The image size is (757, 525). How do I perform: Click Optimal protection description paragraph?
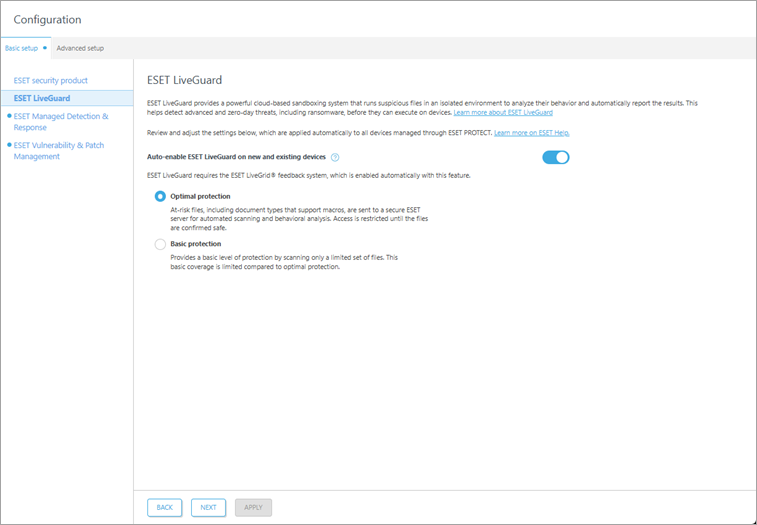pyautogui.click(x=299, y=219)
